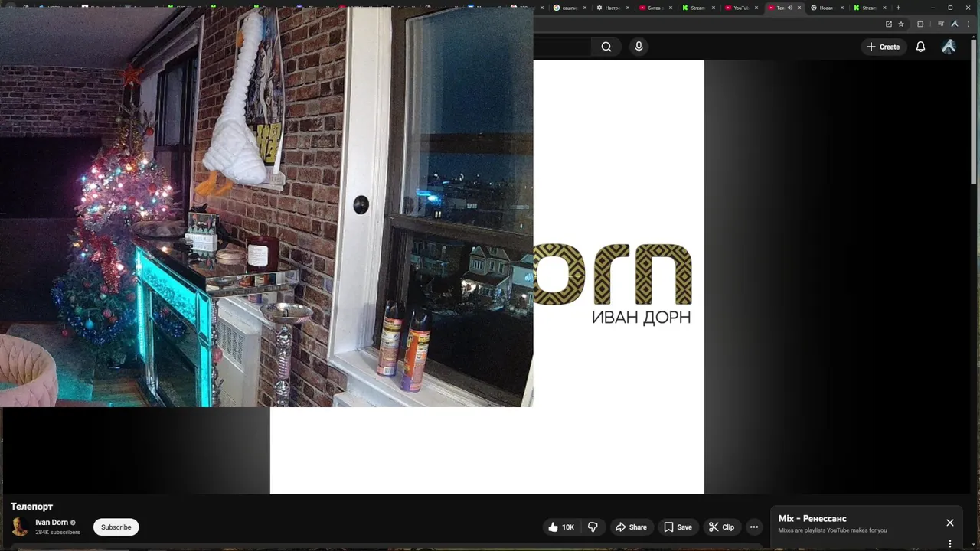The width and height of the screenshot is (980, 551).
Task: Mute the playing tab via speaker icon
Action: (790, 8)
